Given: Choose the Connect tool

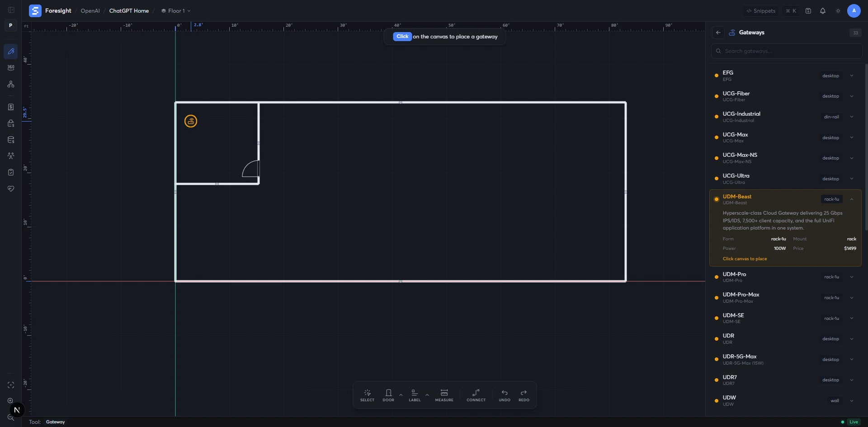Looking at the screenshot, I should (476, 395).
